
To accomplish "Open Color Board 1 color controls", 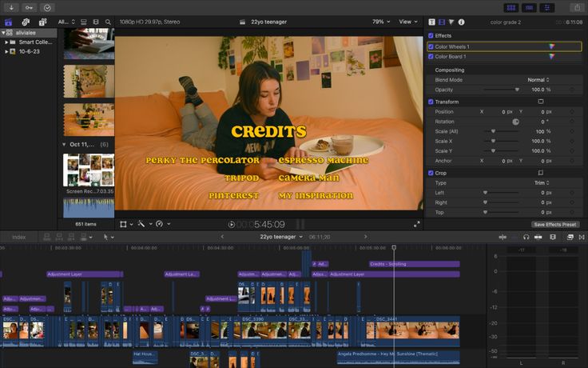I will pos(551,56).
